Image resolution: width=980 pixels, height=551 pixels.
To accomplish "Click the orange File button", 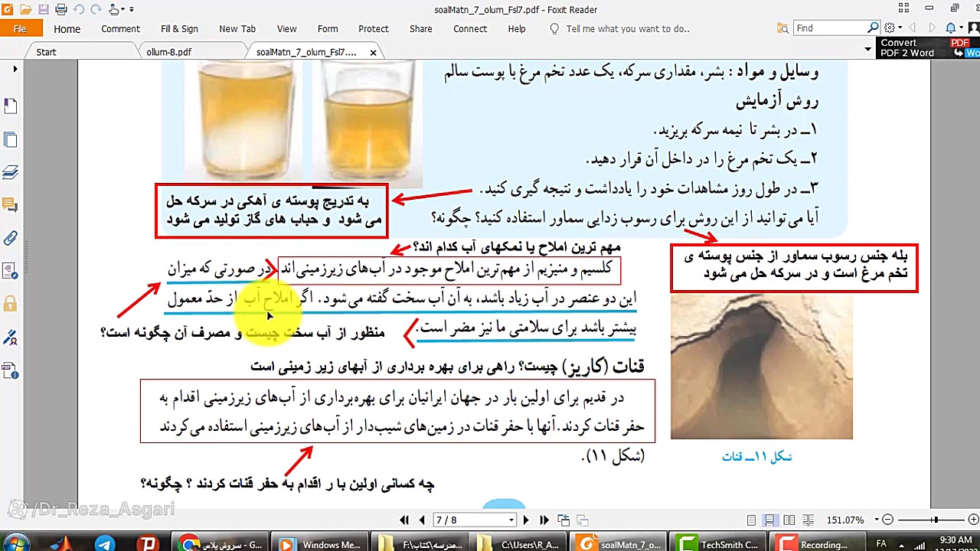I will 20,29.
